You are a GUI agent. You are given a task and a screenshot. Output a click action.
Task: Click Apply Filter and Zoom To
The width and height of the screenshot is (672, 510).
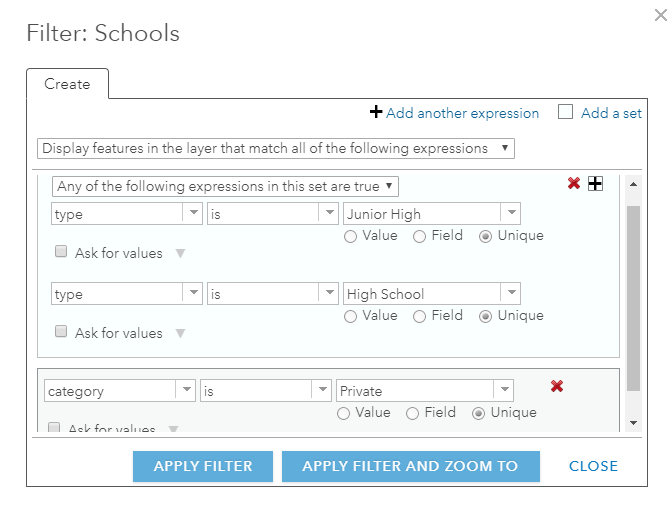point(410,466)
